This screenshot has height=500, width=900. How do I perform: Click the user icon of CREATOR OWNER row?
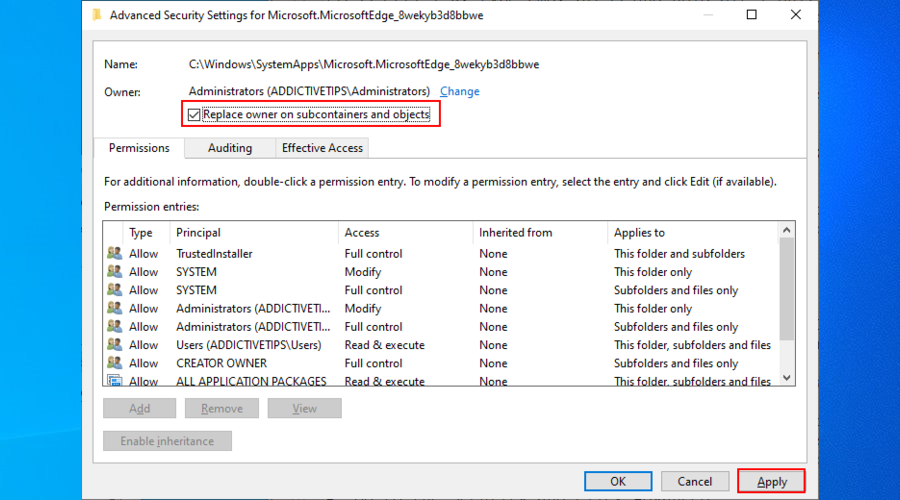114,363
